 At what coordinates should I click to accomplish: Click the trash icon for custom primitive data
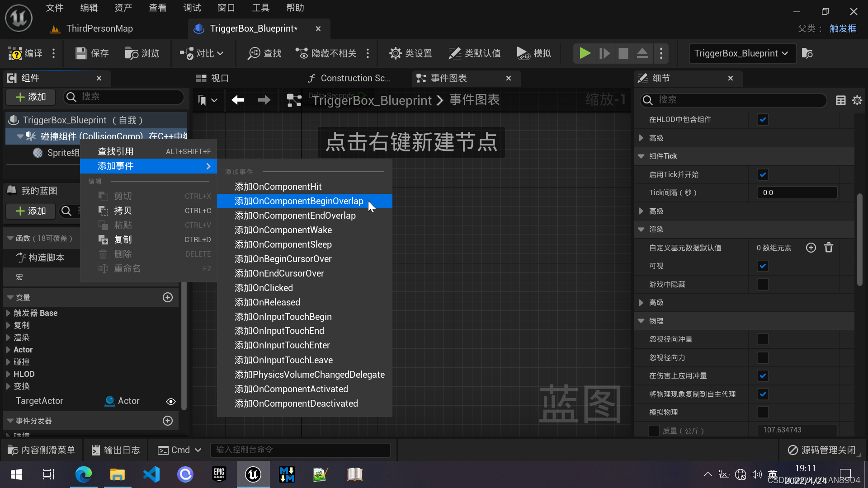click(828, 248)
